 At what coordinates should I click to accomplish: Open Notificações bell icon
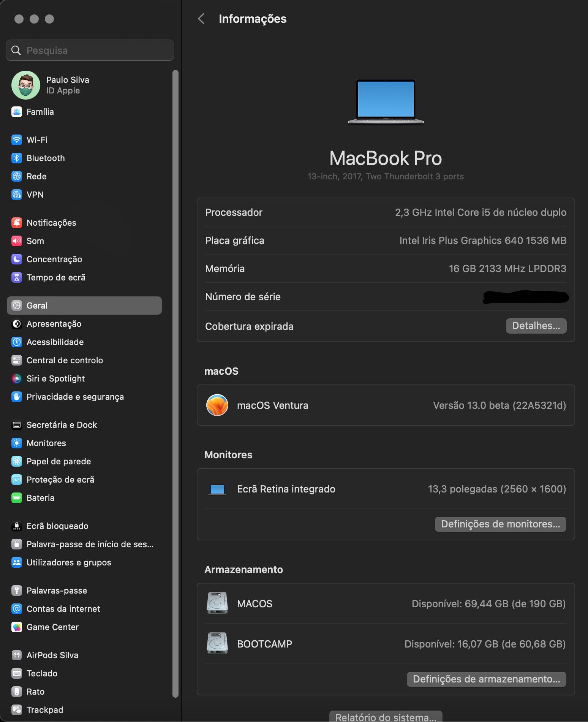point(17,223)
